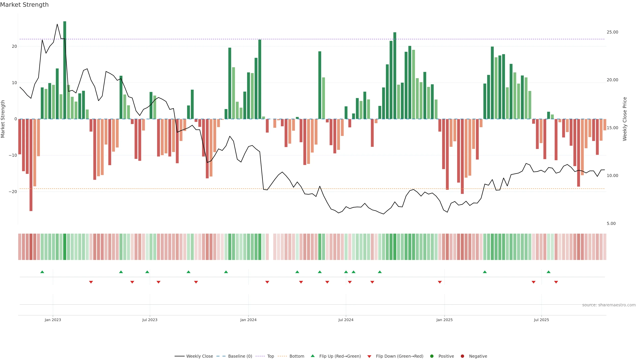Click the dark red Negative dot in legend
644x362 pixels.
(x=462, y=356)
